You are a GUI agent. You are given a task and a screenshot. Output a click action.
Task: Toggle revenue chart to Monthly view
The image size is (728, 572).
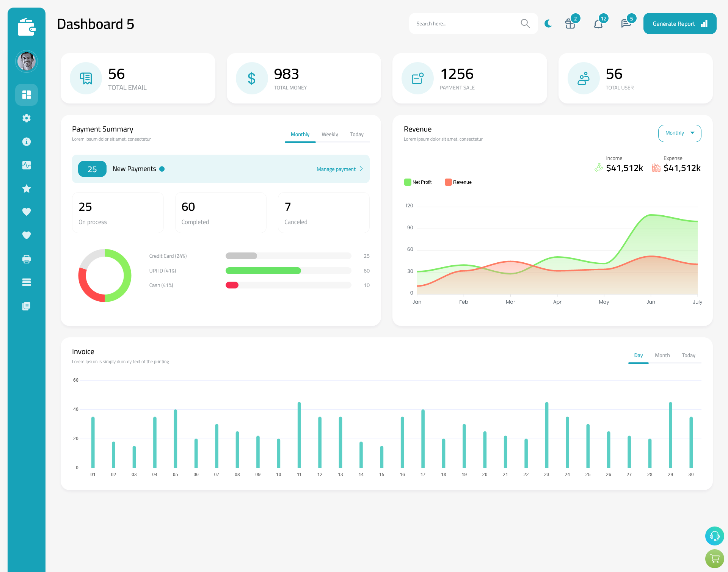[x=678, y=132]
